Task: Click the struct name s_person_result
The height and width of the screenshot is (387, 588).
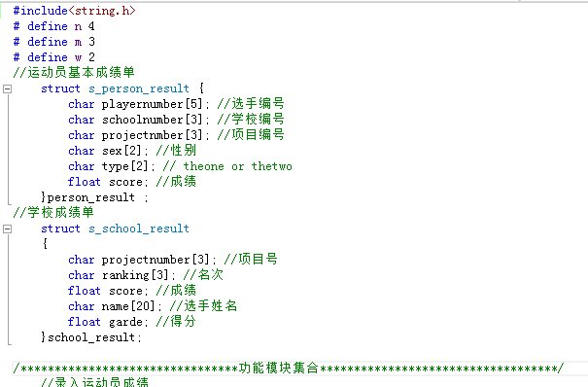Action: tap(139, 88)
